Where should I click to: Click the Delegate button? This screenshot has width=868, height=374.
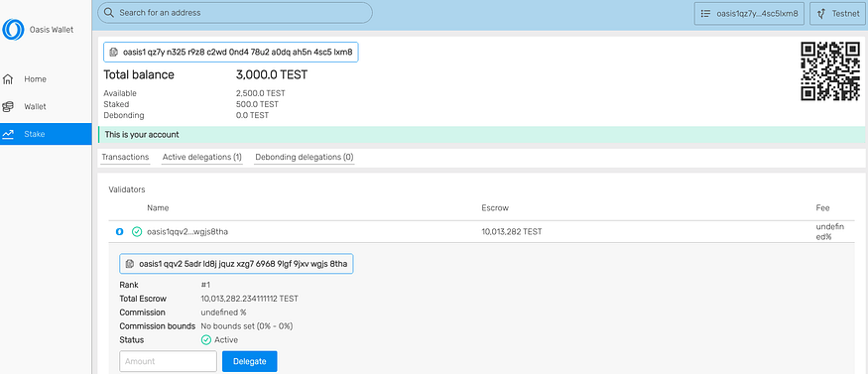click(x=250, y=361)
